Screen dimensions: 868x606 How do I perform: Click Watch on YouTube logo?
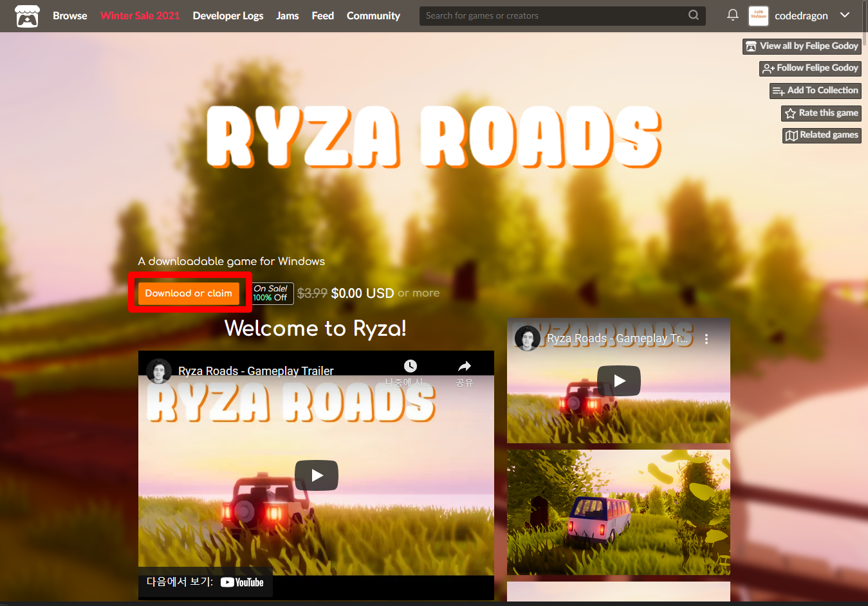coord(242,582)
